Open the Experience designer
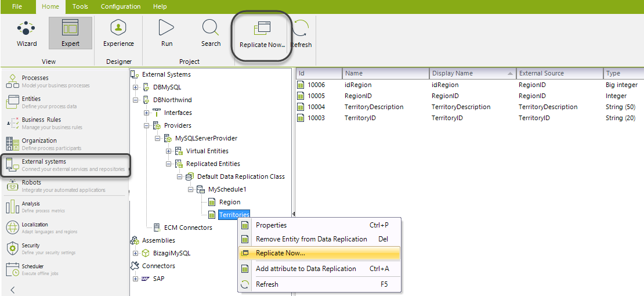The width and height of the screenshot is (644, 296). tap(118, 34)
